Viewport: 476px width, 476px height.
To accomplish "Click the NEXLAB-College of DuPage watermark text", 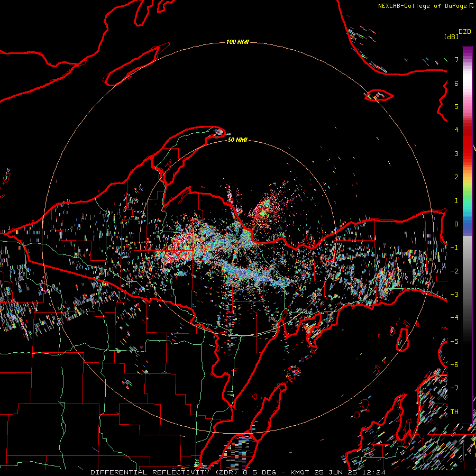I will (x=425, y=6).
